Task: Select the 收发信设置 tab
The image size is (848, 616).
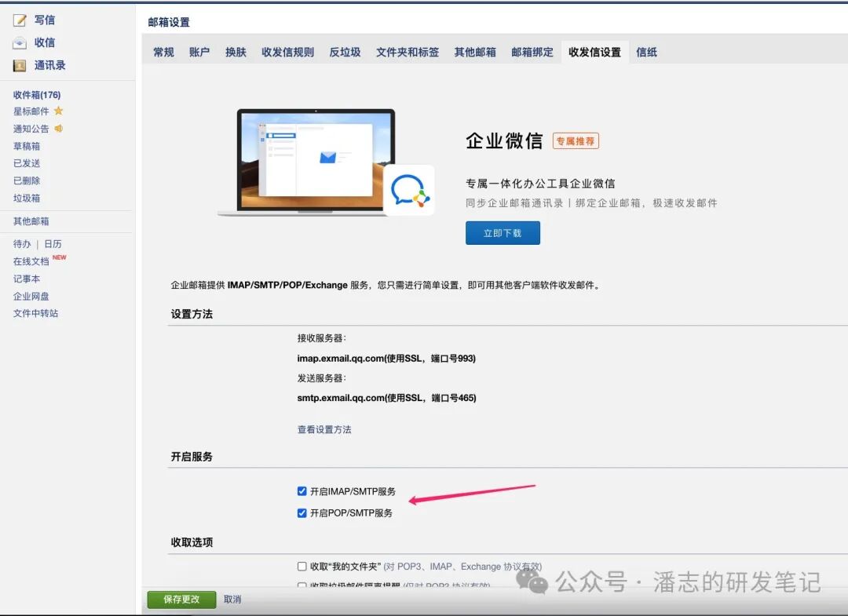Action: click(594, 53)
